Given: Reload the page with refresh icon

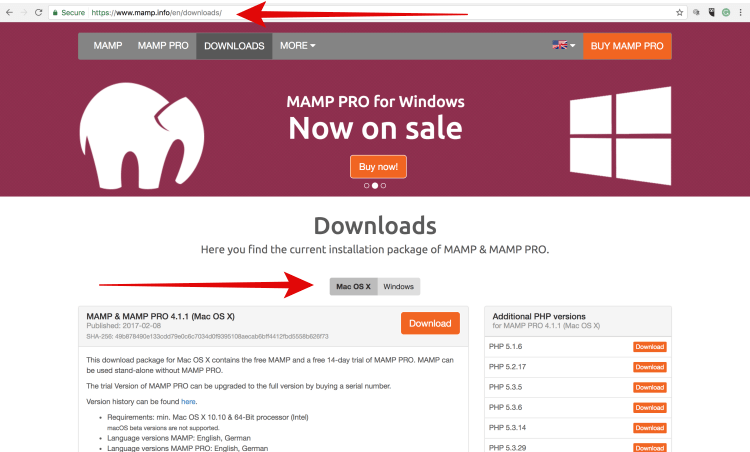Looking at the screenshot, I should coord(39,12).
